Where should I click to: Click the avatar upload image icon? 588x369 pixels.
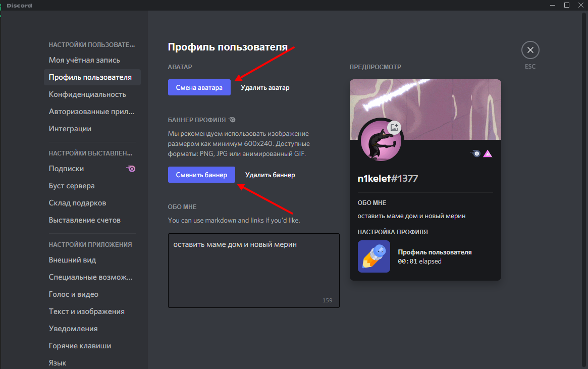[x=394, y=128]
